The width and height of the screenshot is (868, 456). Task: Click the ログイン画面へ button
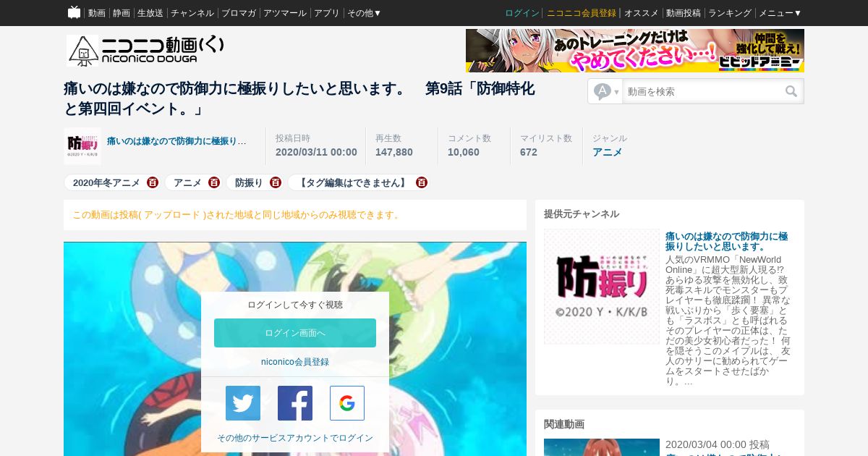(x=295, y=333)
